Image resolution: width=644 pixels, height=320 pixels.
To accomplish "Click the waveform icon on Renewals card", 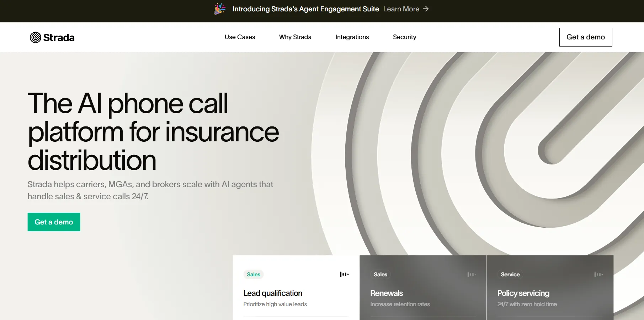I will tap(472, 274).
